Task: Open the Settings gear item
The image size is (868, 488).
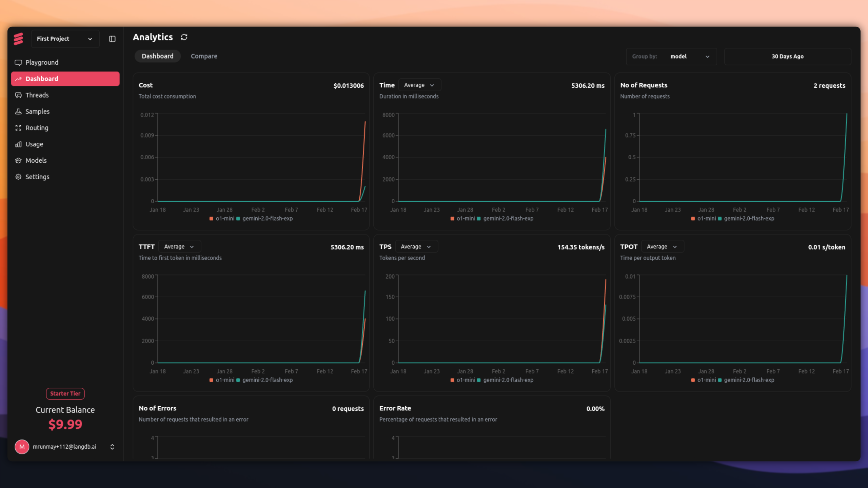Action: click(37, 177)
